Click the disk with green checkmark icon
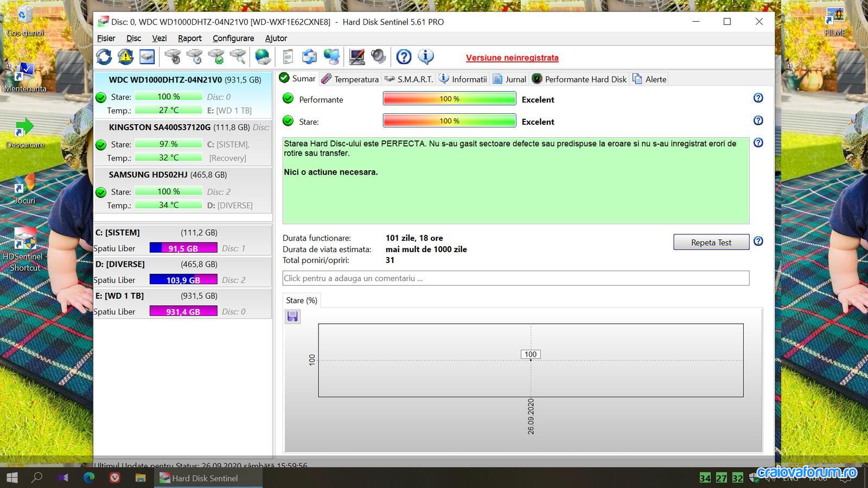 click(216, 57)
